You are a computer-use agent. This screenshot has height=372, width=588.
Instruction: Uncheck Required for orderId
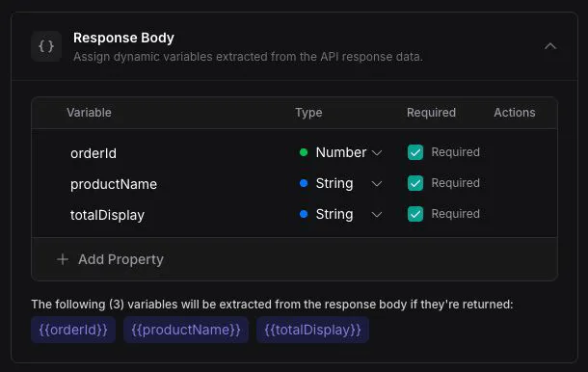tap(415, 152)
